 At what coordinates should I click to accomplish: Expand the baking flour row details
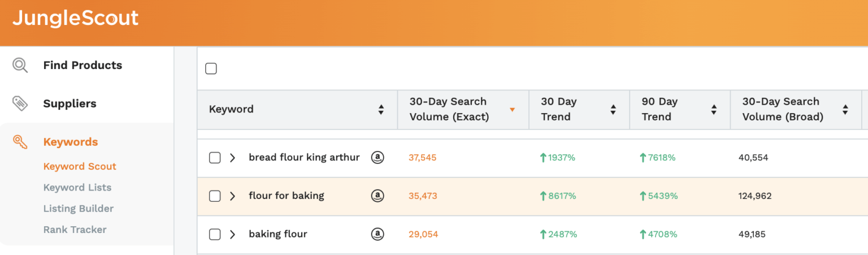point(232,234)
